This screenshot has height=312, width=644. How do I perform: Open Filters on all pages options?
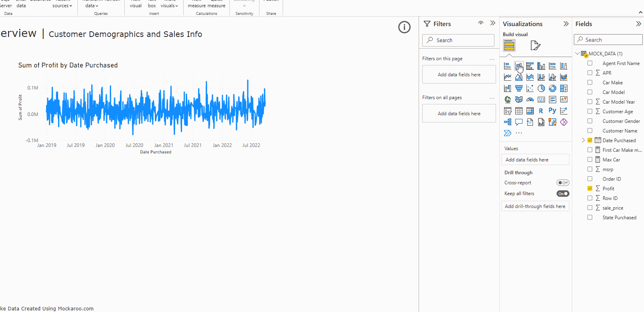[492, 98]
